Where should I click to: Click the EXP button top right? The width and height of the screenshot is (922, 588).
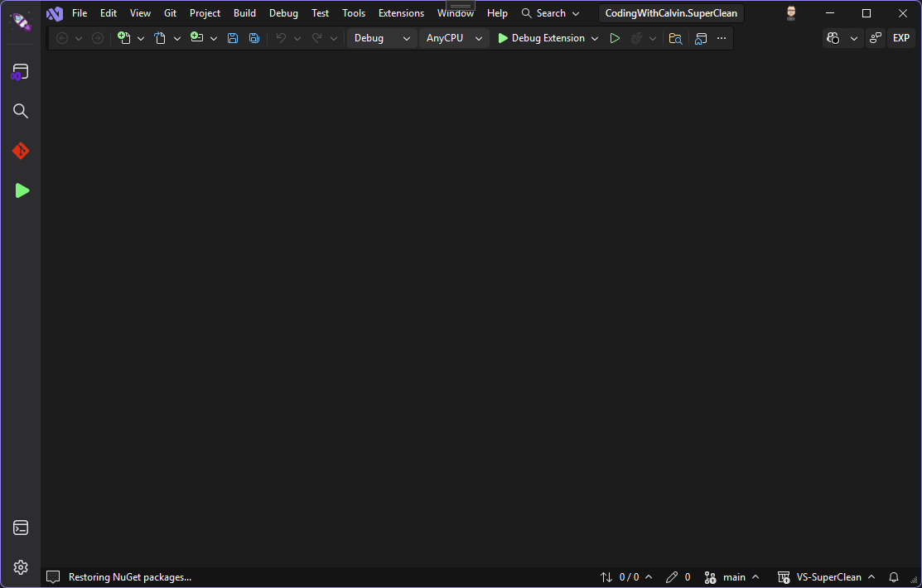point(901,38)
